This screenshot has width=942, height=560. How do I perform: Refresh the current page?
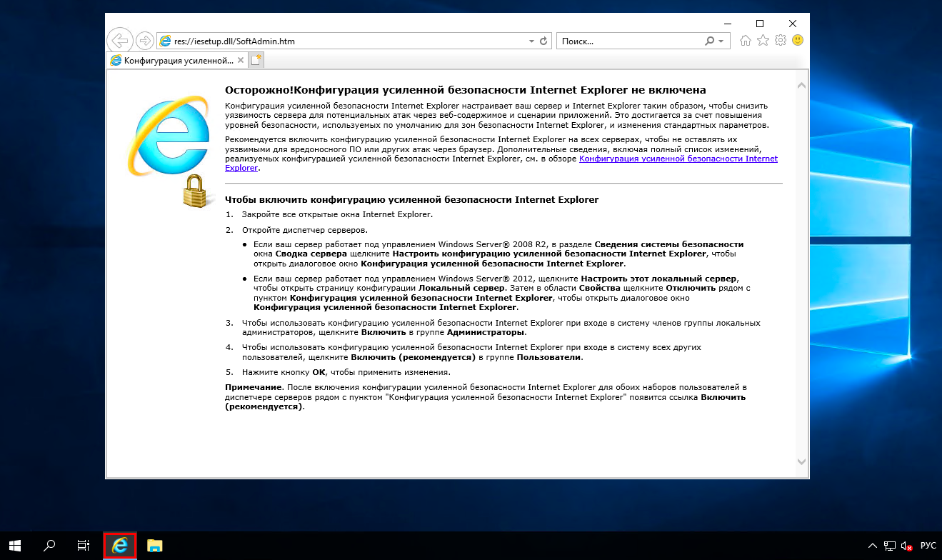click(x=544, y=41)
